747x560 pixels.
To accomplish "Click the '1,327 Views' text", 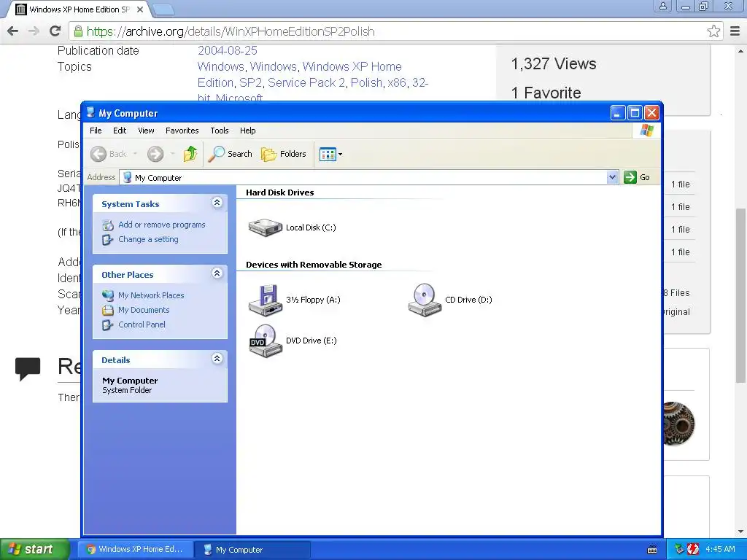I will point(554,64).
